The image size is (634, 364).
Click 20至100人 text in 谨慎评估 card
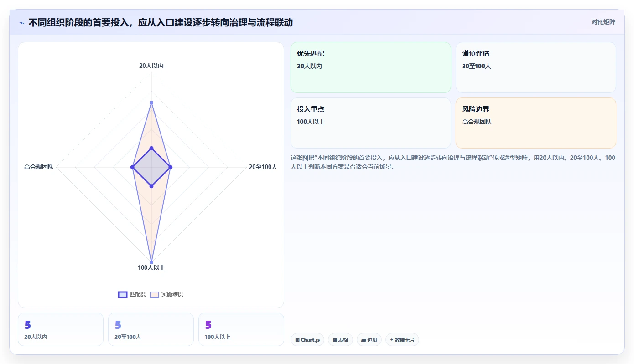476,66
